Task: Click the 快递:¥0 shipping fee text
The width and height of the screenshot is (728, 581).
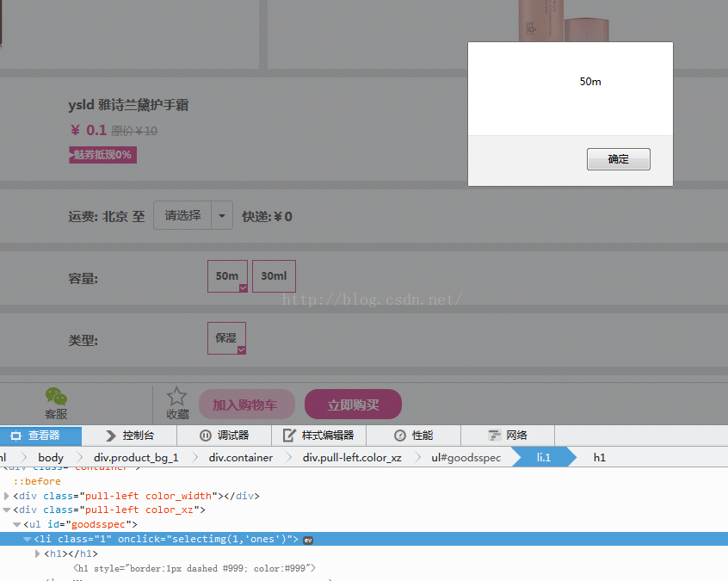Action: [267, 216]
